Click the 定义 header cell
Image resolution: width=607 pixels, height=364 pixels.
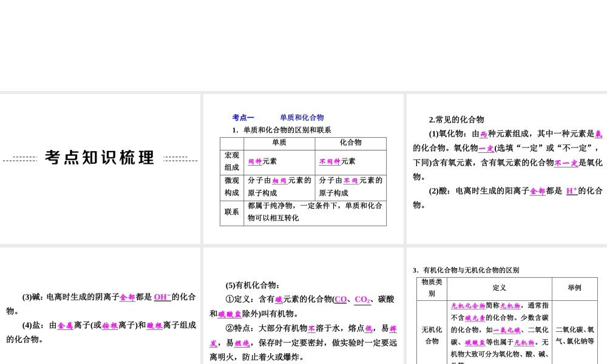pyautogui.click(x=500, y=289)
